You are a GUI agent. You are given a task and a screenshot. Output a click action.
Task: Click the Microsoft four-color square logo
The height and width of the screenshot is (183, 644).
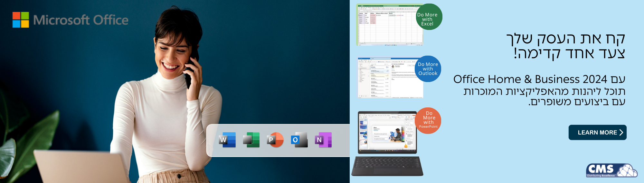(21, 20)
